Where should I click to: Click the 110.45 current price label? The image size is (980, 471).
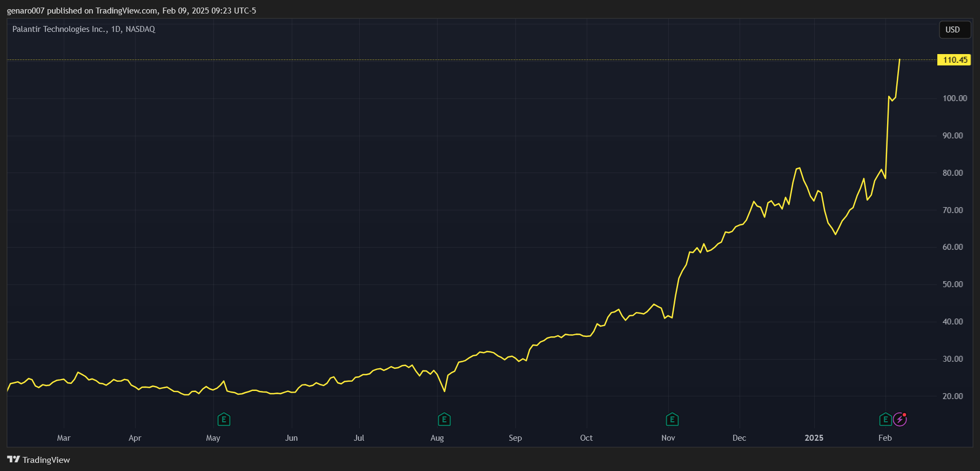[x=955, y=60]
